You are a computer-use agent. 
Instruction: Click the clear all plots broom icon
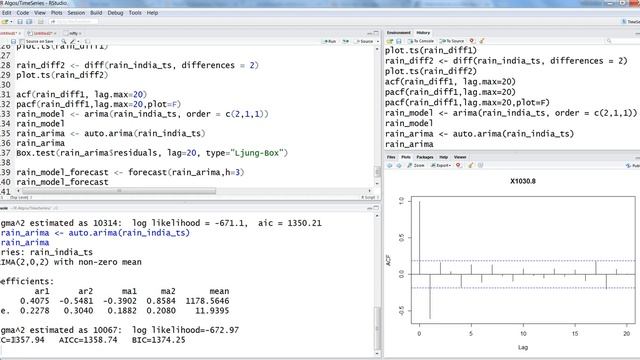coord(470,165)
